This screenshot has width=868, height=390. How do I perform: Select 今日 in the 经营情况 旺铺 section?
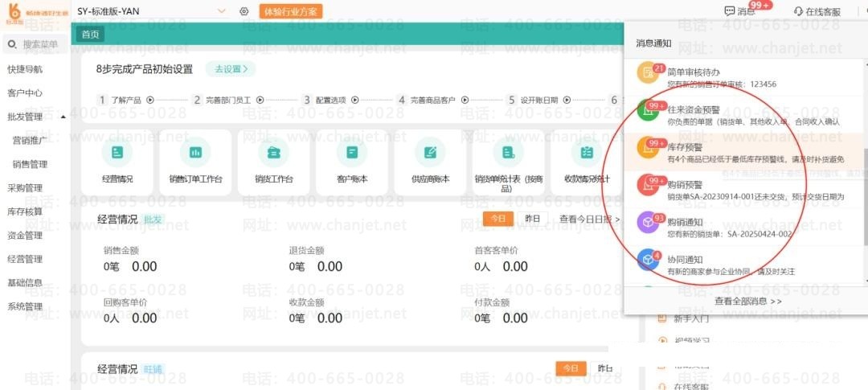pyautogui.click(x=571, y=368)
